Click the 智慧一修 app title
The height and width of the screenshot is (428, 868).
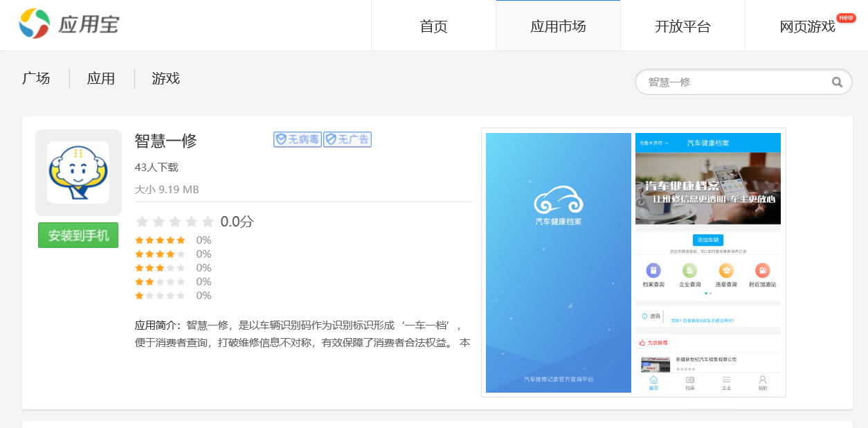(x=166, y=141)
